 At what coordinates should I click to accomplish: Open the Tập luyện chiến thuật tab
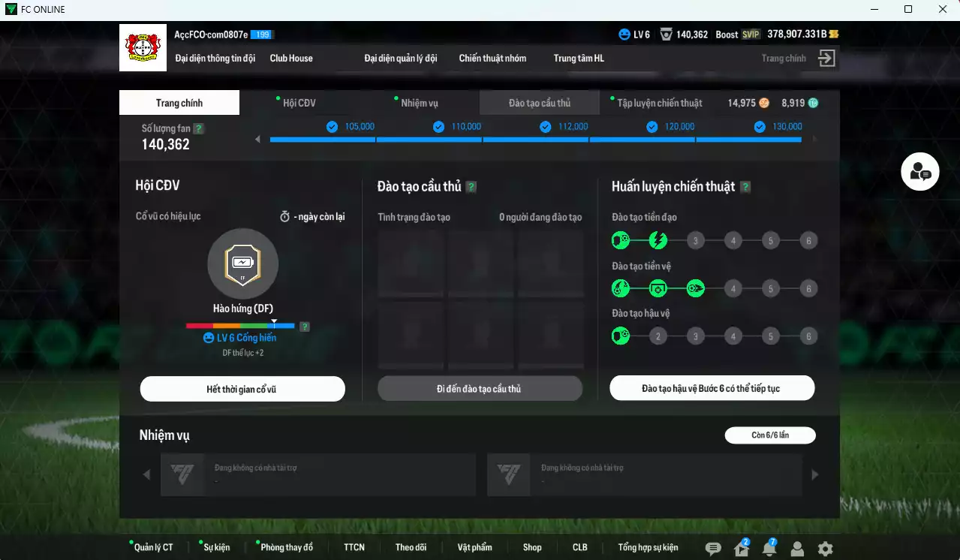(x=660, y=103)
